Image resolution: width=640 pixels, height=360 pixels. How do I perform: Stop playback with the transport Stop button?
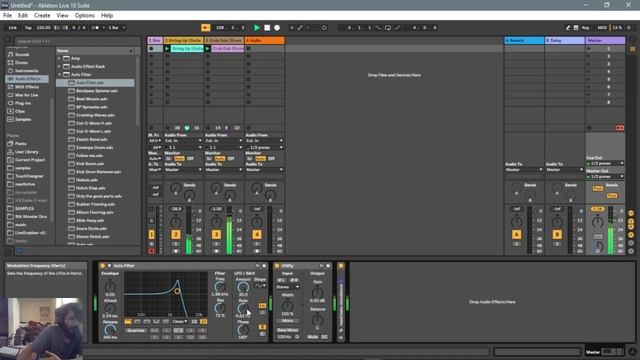267,28
